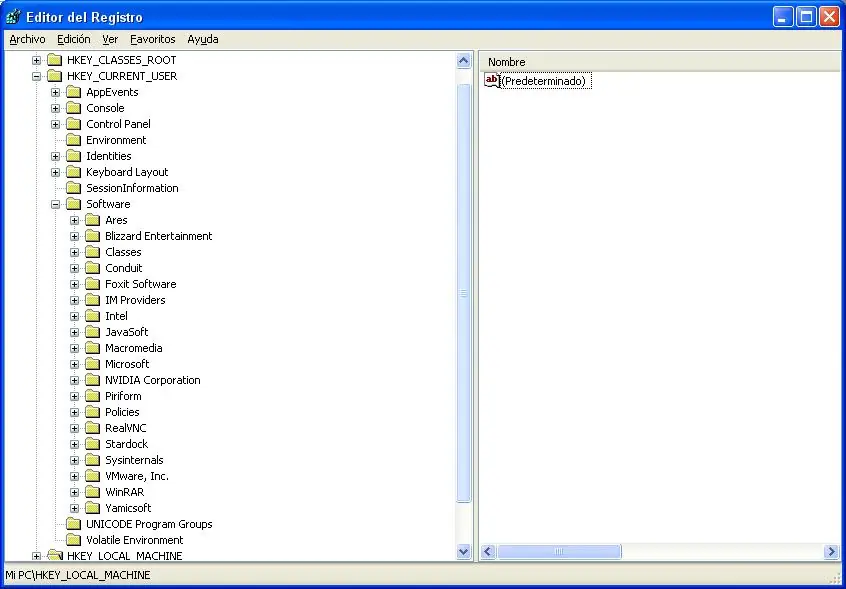
Task: Collapse the HKEY_CURRENT_USER key
Action: [x=36, y=77]
